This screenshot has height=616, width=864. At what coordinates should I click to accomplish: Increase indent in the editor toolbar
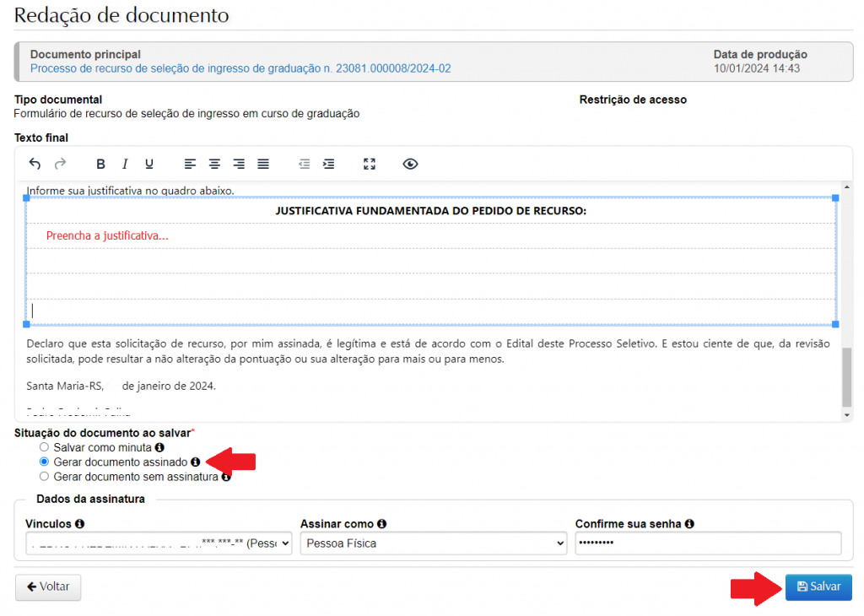pyautogui.click(x=329, y=164)
